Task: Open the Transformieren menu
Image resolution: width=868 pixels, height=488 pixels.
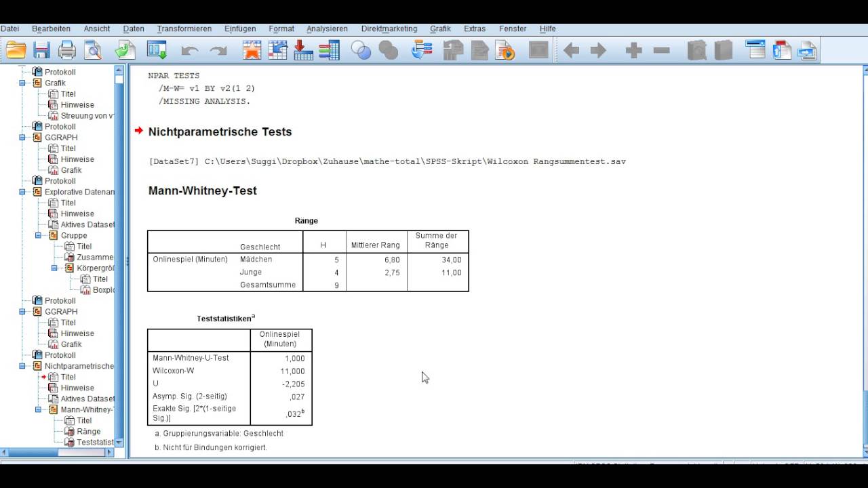Action: pos(184,29)
